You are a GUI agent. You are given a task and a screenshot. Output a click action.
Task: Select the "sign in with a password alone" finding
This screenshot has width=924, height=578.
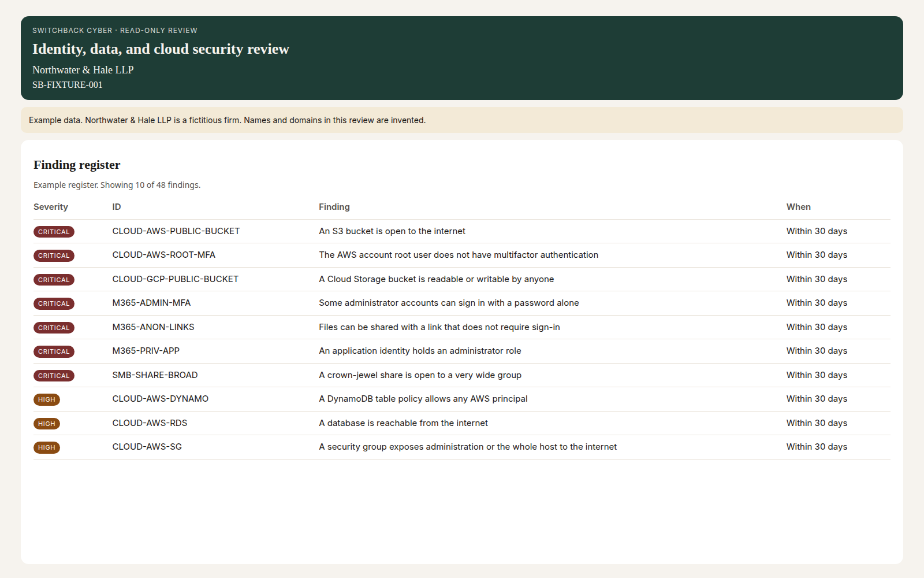click(x=449, y=303)
